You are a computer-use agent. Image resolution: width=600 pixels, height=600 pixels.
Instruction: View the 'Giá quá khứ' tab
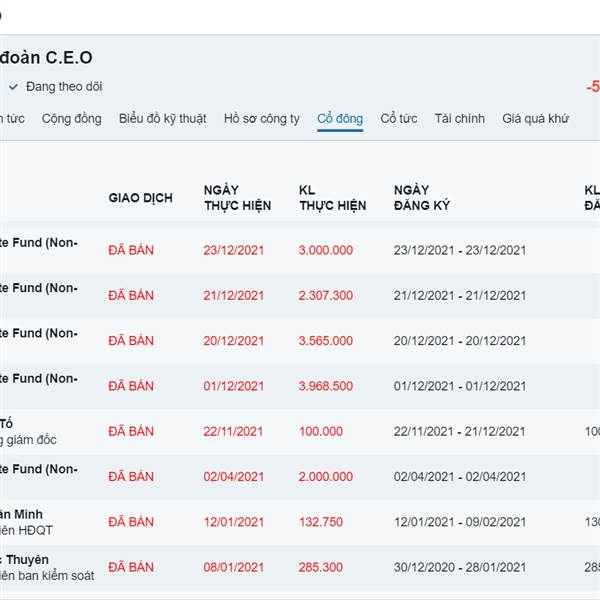[x=535, y=119]
